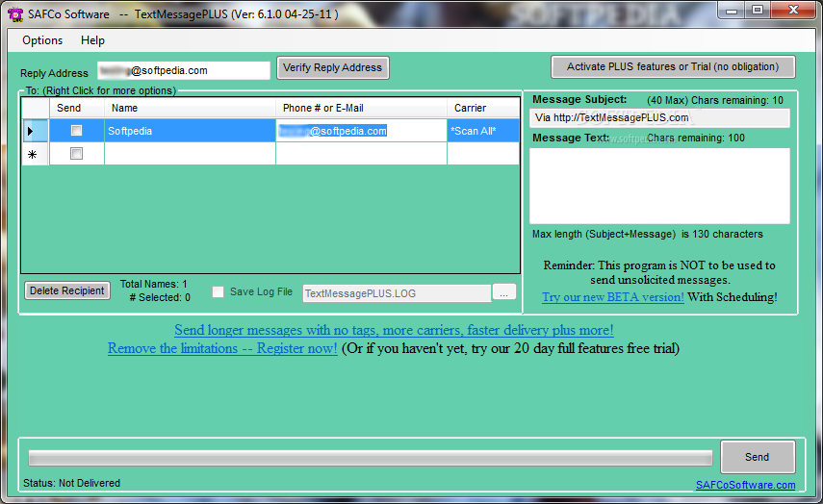823x504 pixels.
Task: Click the Message Text box
Action: (x=659, y=186)
